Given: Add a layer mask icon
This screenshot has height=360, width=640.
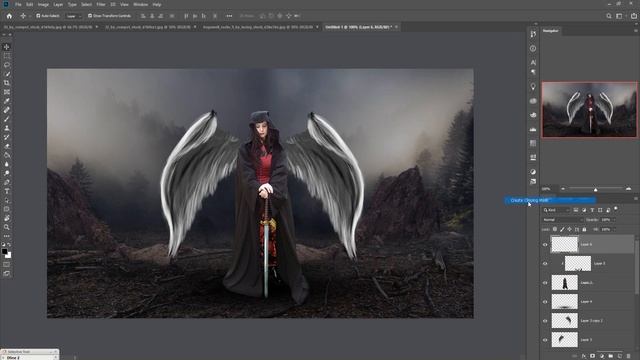Looking at the screenshot, I should pos(592,356).
